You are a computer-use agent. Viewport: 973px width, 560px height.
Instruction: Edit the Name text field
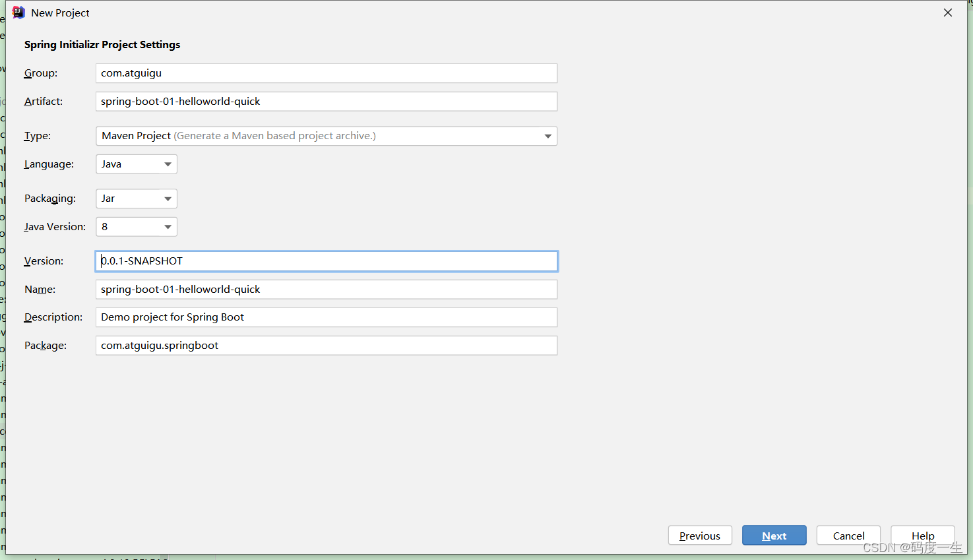coord(327,290)
